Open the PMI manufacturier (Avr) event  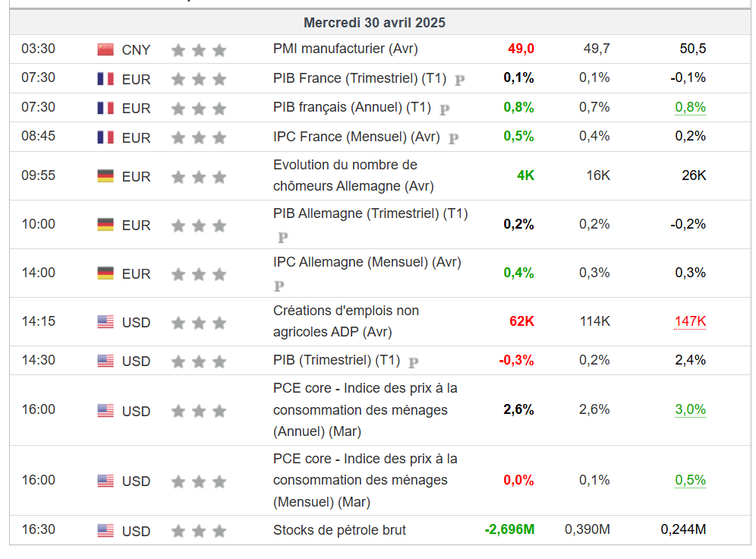tap(345, 49)
